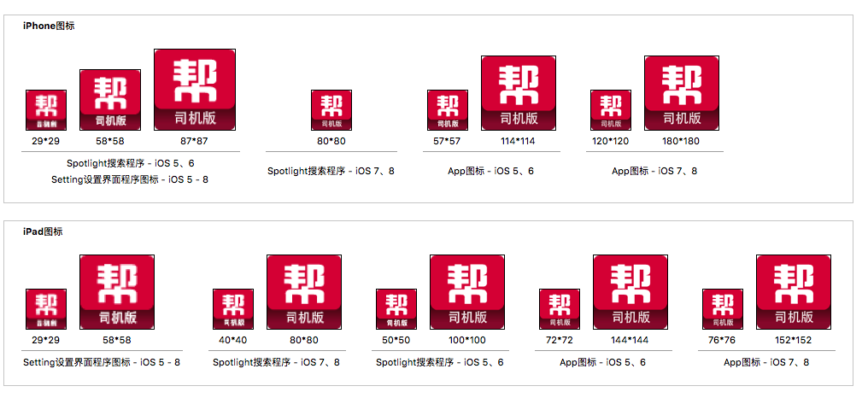Select the 120*120 App图标 icon
868x398 pixels.
point(611,110)
